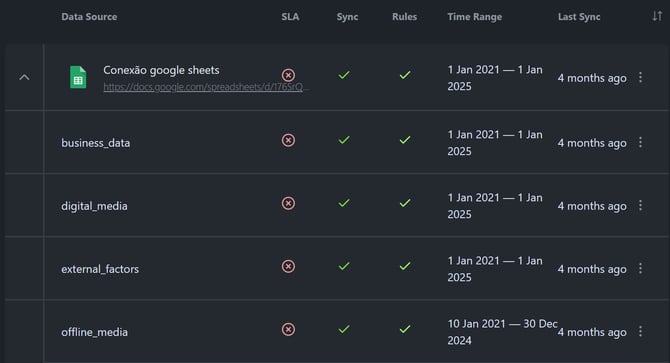Open more options menu for offline_media
Image resolution: width=670 pixels, height=363 pixels.
pos(640,331)
